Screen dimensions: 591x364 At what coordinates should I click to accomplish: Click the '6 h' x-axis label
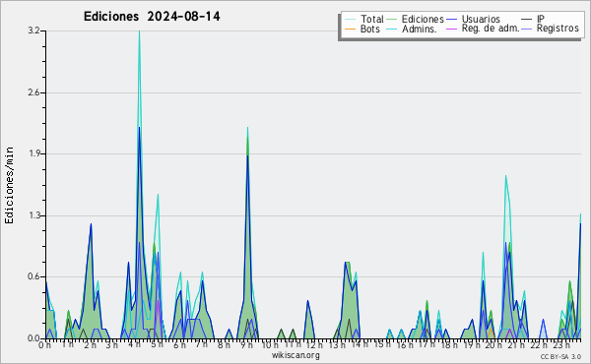[179, 345]
